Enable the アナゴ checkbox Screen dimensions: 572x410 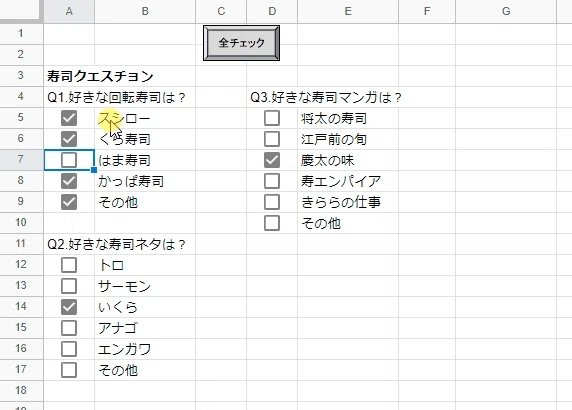pos(69,328)
